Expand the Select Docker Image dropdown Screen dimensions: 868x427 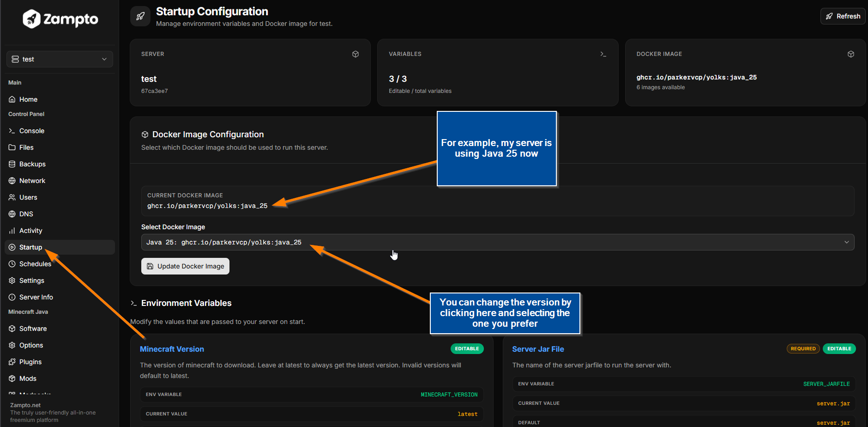click(498, 242)
